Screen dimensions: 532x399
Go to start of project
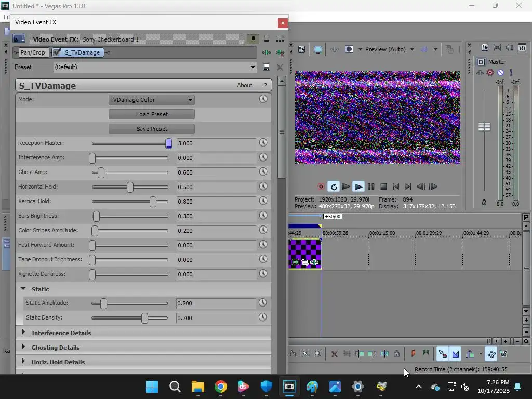pos(395,187)
